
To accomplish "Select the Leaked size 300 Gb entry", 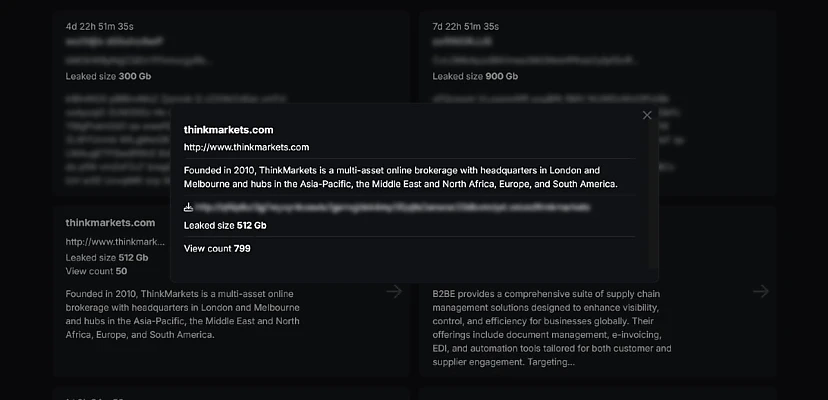I will 107,76.
